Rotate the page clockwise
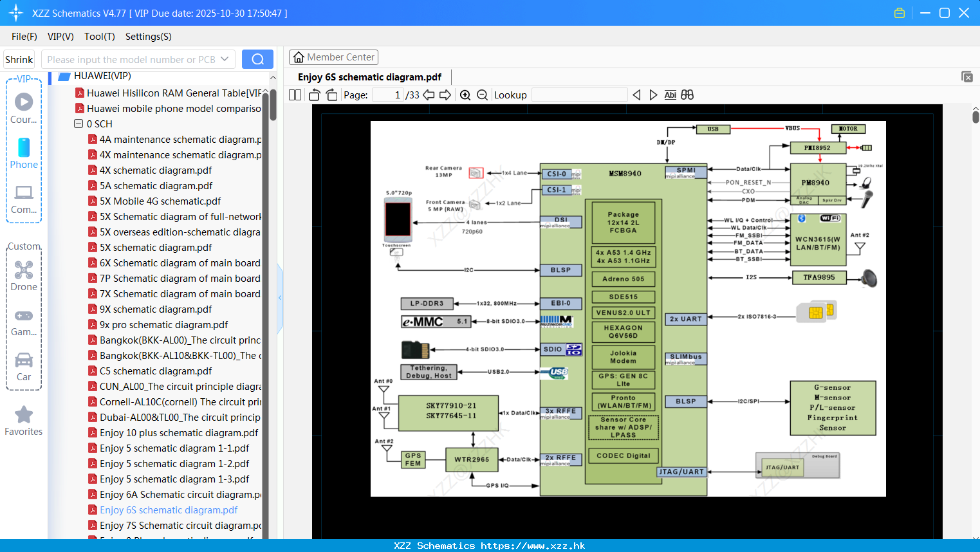This screenshot has height=552, width=980. 331,95
